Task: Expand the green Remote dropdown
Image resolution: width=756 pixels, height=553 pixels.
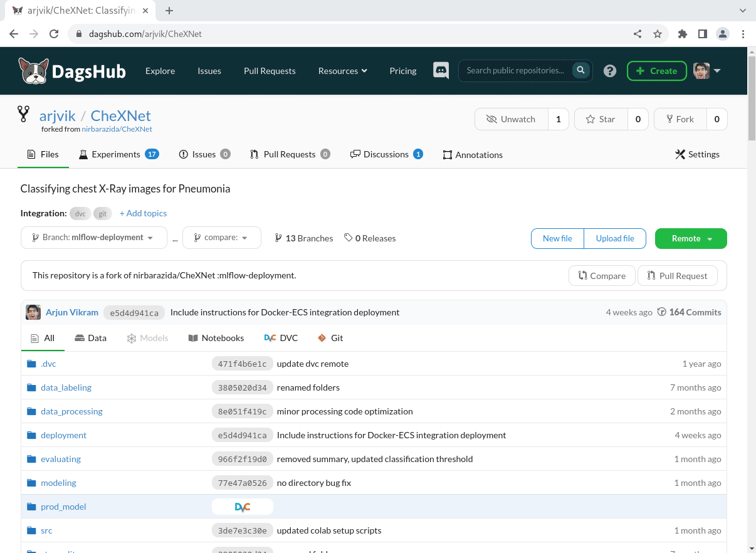Action: pyautogui.click(x=691, y=238)
